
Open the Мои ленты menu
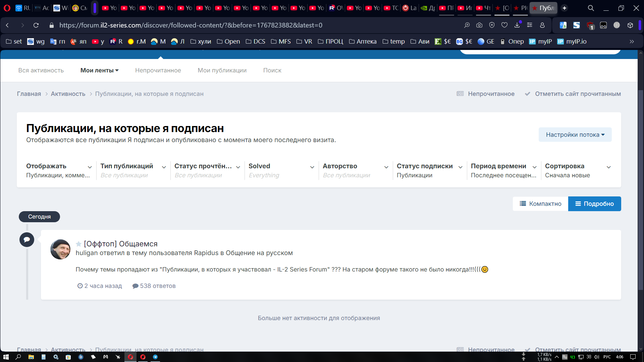coord(99,70)
